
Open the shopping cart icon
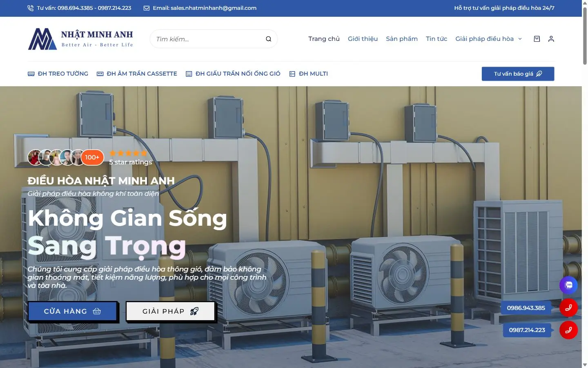click(x=537, y=39)
